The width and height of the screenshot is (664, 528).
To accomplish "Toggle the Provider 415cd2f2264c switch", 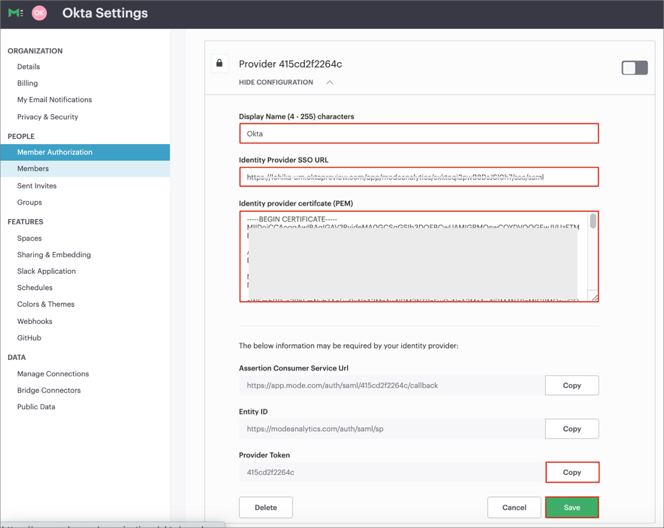I will click(634, 68).
